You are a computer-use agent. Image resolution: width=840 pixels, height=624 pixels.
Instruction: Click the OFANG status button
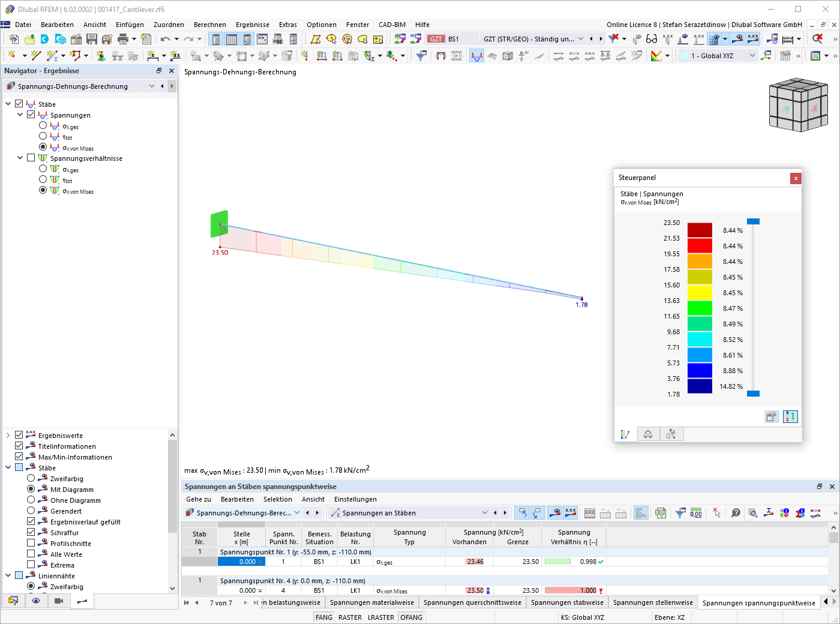(412, 617)
